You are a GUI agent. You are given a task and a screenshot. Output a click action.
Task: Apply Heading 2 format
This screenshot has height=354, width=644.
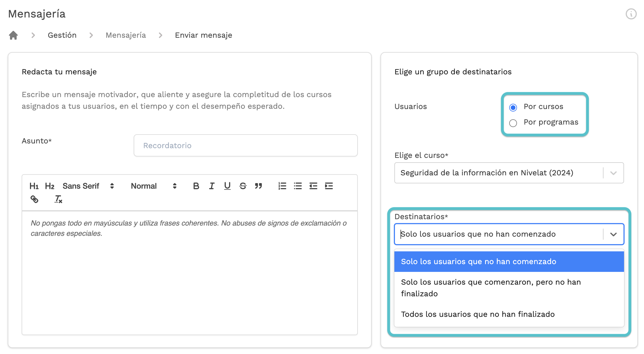50,186
